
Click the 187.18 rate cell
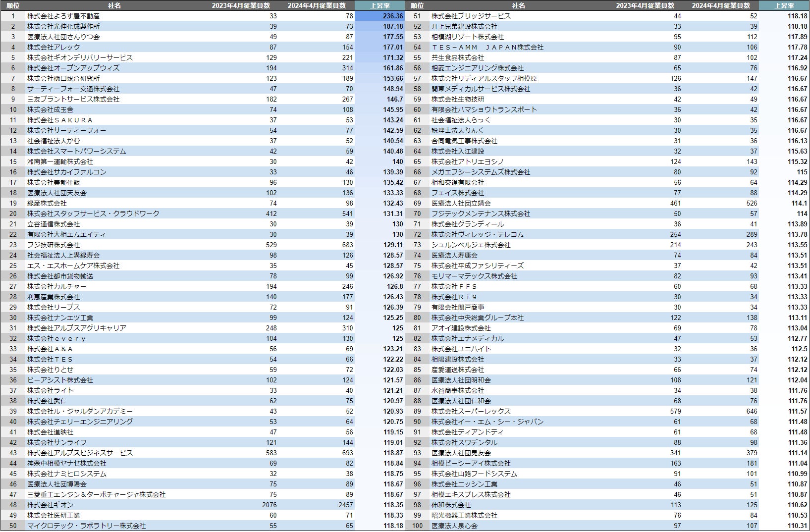(393, 26)
